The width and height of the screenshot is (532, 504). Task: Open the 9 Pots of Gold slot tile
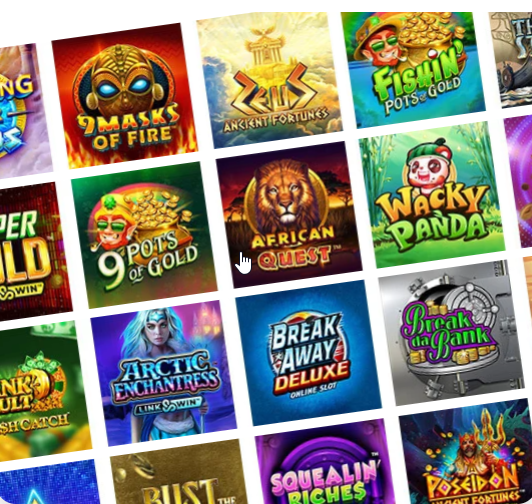(x=144, y=235)
